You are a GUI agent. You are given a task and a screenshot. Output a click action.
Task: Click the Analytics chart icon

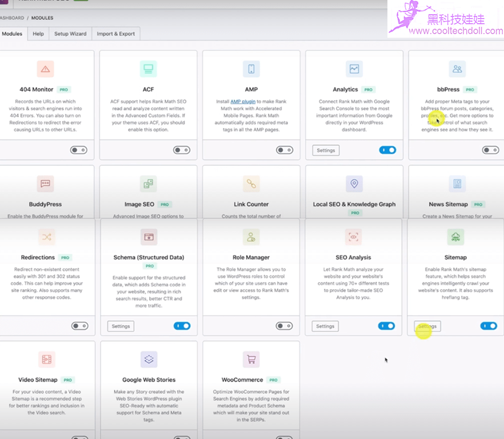354,69
